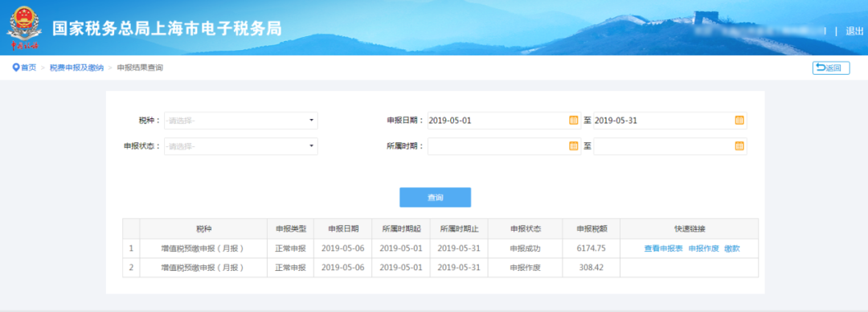Open calendar for 申报日期 end date
This screenshot has width=868, height=312.
[x=739, y=121]
